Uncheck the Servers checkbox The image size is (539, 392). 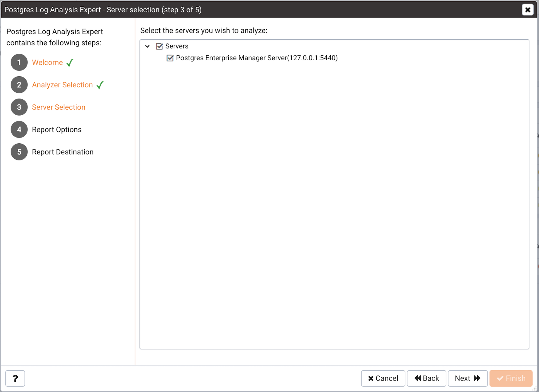(159, 46)
